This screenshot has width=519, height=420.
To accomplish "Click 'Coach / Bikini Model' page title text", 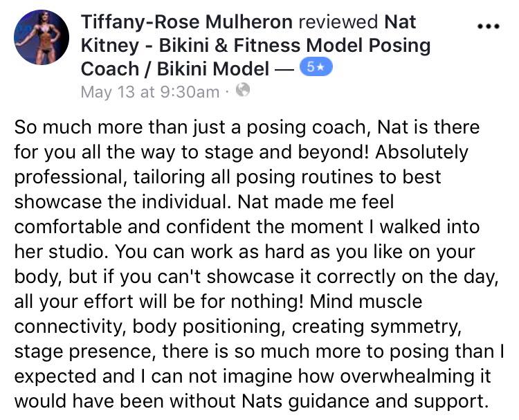I will (x=175, y=69).
